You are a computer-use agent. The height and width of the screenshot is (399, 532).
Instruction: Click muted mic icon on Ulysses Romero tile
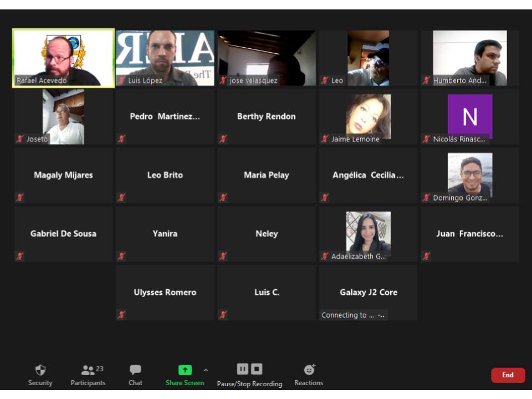coord(122,315)
